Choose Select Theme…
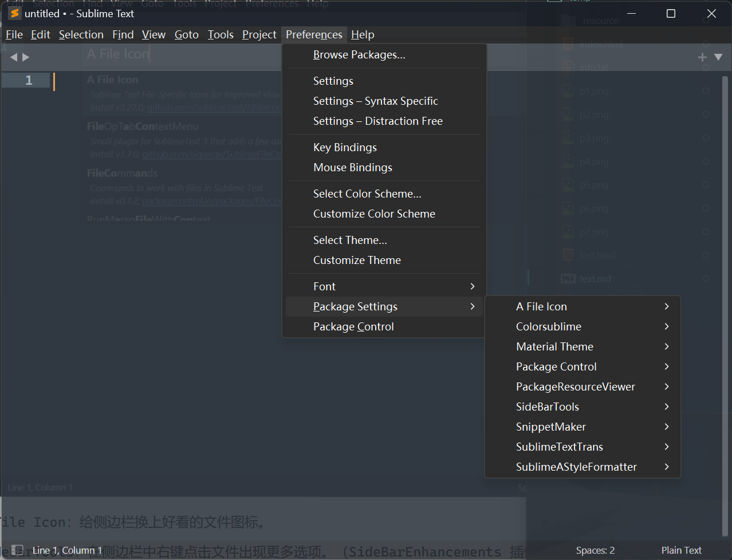This screenshot has height=560, width=732. [x=384, y=240]
